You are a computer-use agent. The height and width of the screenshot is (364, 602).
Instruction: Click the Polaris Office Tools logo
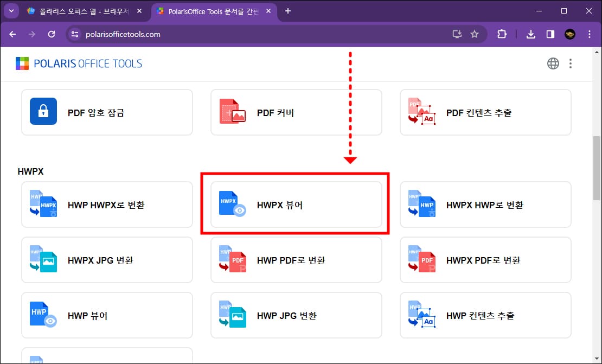click(79, 63)
